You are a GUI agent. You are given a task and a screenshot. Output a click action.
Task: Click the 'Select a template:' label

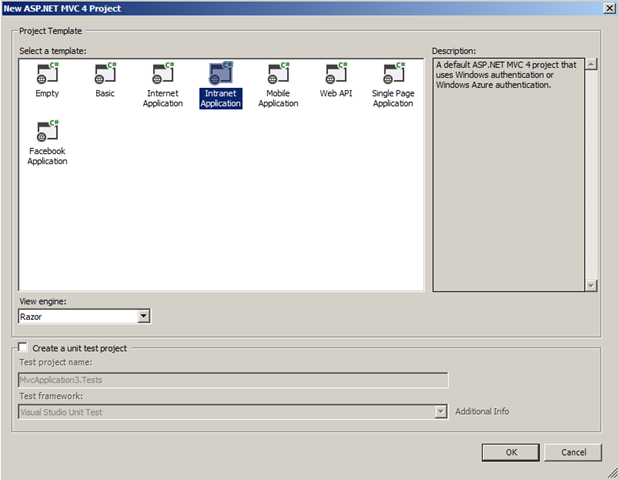(x=53, y=51)
